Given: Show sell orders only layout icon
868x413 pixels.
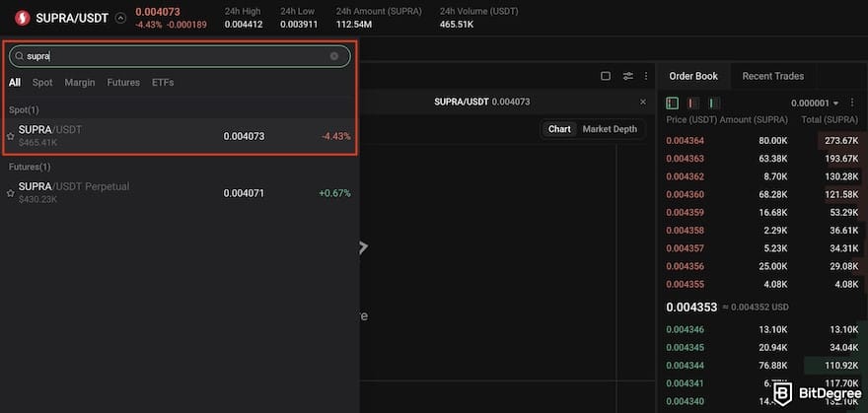Looking at the screenshot, I should tap(693, 103).
